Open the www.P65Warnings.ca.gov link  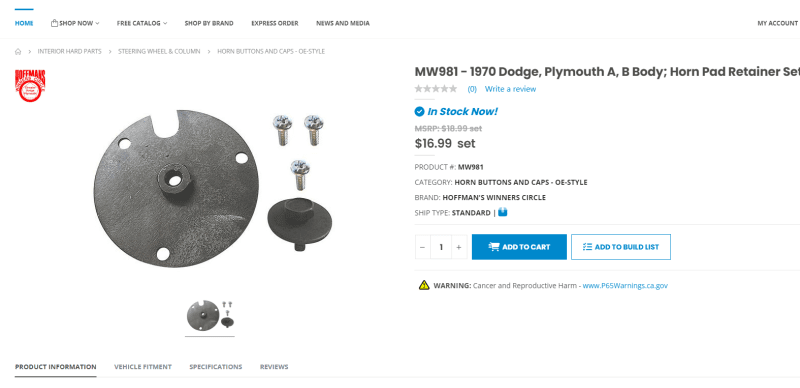(x=625, y=285)
